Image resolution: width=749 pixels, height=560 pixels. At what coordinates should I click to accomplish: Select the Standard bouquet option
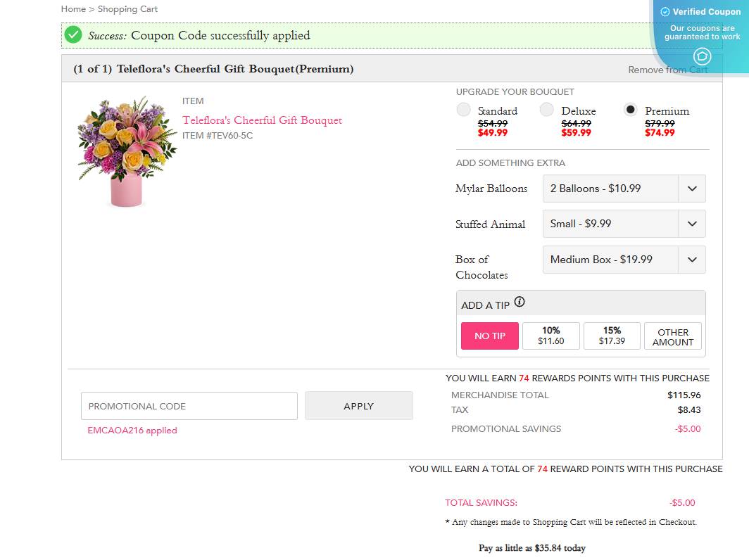click(463, 109)
